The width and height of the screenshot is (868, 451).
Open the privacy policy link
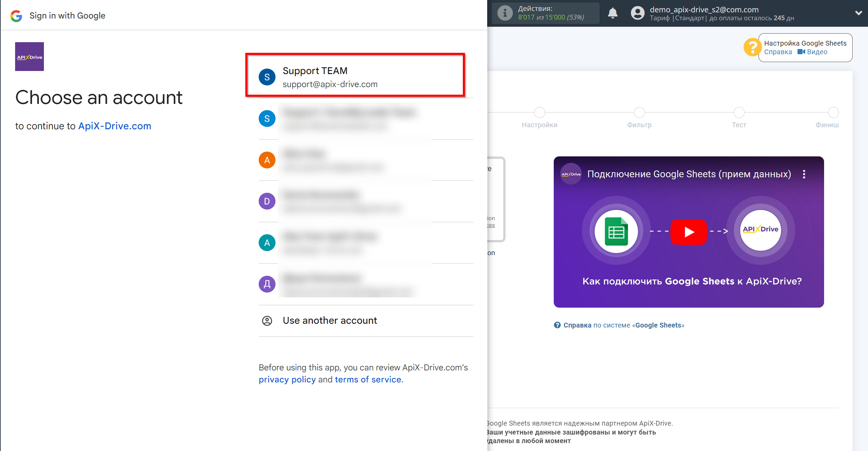point(287,379)
